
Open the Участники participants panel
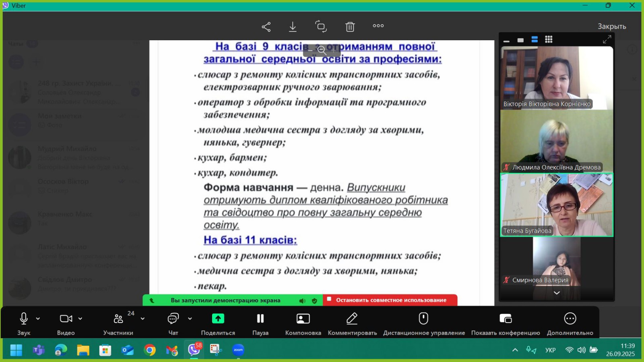coord(118,323)
